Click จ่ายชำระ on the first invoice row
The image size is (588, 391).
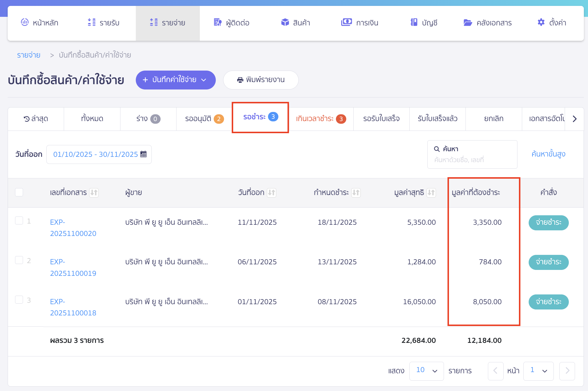click(548, 223)
